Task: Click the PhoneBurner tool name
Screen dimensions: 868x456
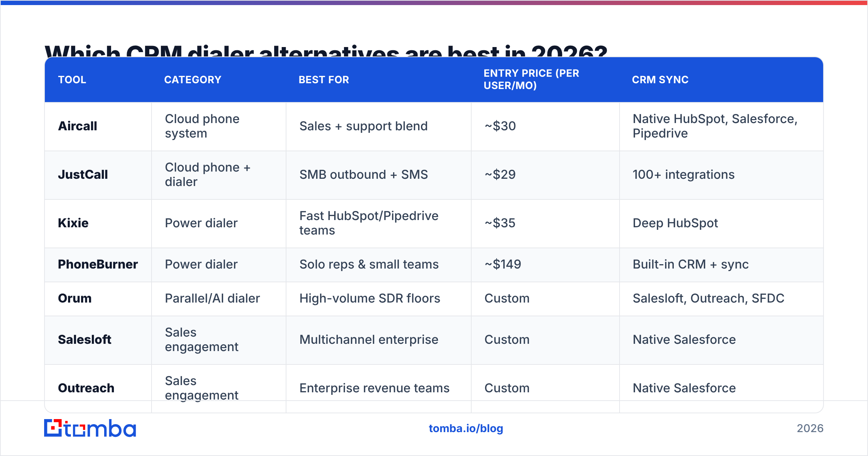Action: (x=98, y=264)
